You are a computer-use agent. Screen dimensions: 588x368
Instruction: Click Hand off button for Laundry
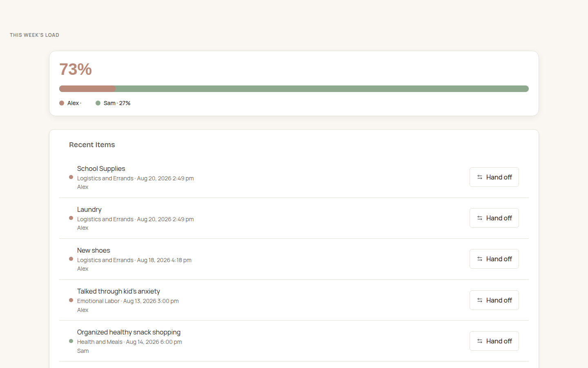point(494,218)
